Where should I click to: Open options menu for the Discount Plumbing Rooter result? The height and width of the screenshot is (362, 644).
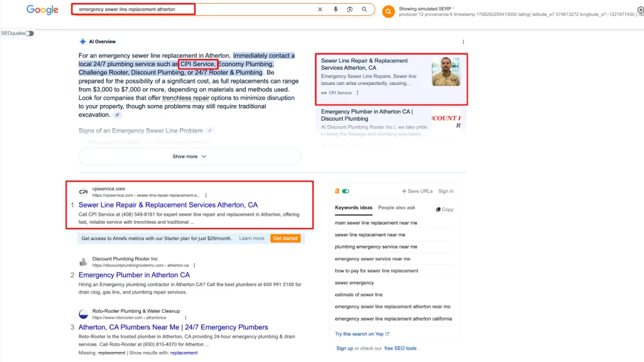pyautogui.click(x=194, y=265)
